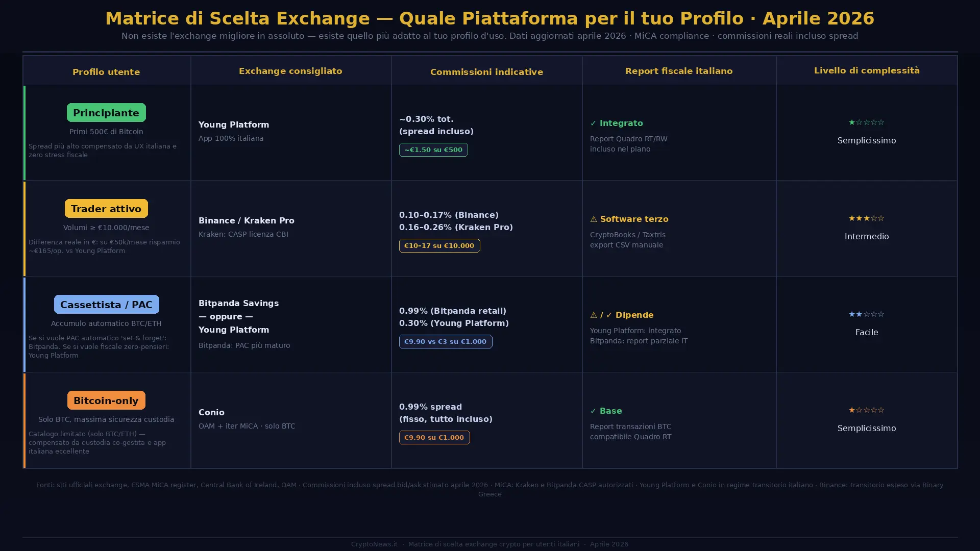
Task: Click the green checkmark beside Integrato
Action: 594,123
